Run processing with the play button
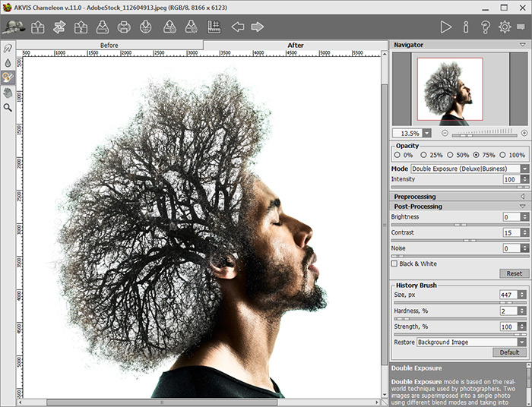The width and height of the screenshot is (532, 407). click(446, 27)
